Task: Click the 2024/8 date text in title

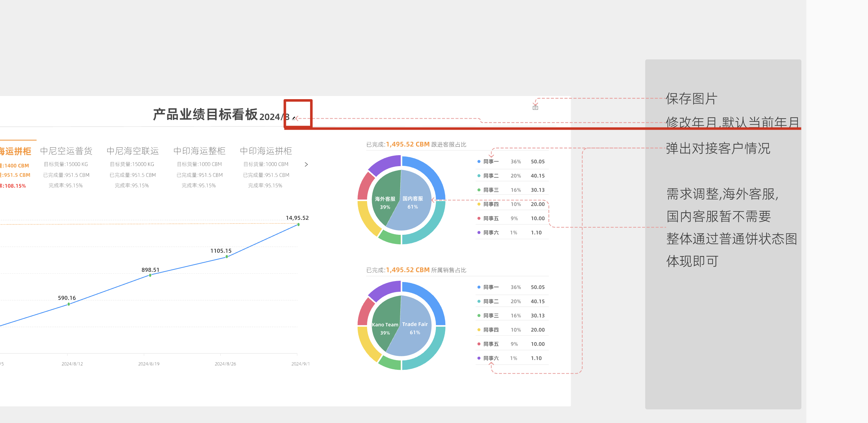Action: (274, 117)
